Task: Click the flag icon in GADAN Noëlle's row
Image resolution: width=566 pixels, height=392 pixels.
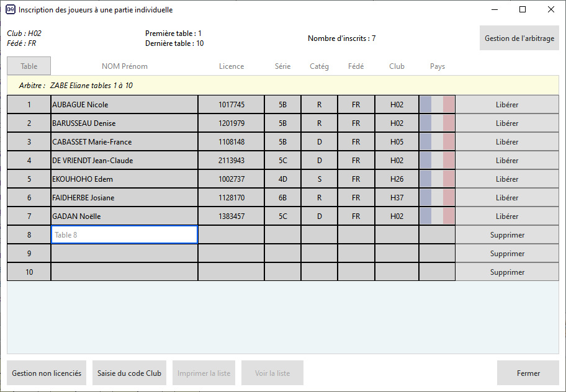Action: (437, 216)
